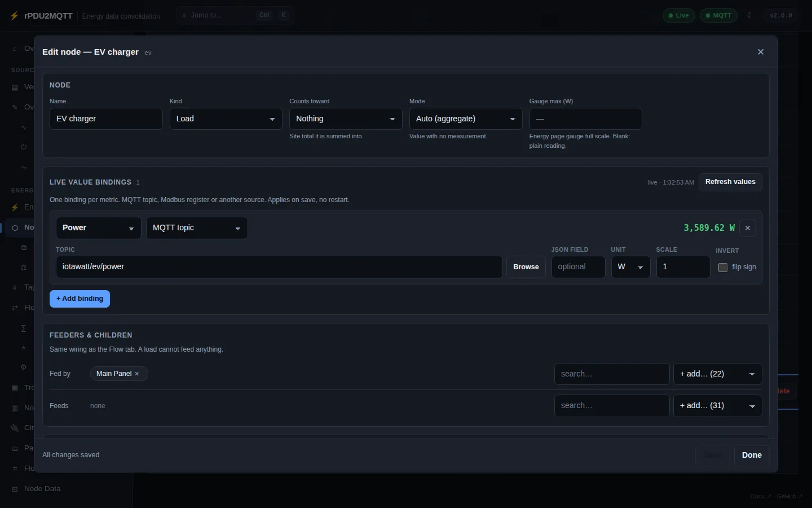The height and width of the screenshot is (508, 812).
Task: Click the LIVE VALUE BINDINGS heading
Action: (x=90, y=182)
